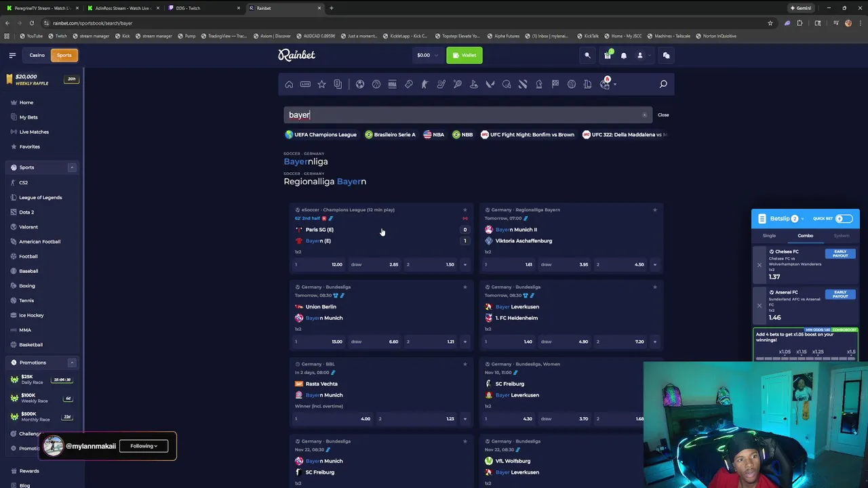Select the Single betslip tab
This screenshot has height=488, width=868.
769,236
